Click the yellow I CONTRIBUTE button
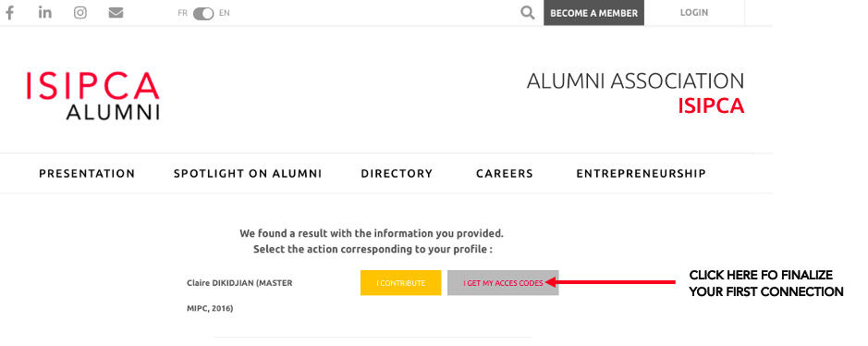The height and width of the screenshot is (346, 868). [x=401, y=283]
